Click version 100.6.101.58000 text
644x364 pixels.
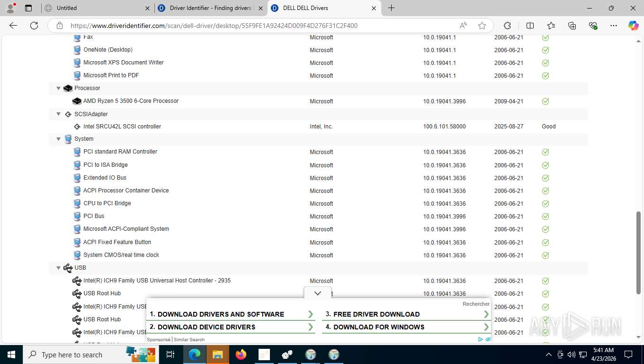click(445, 127)
